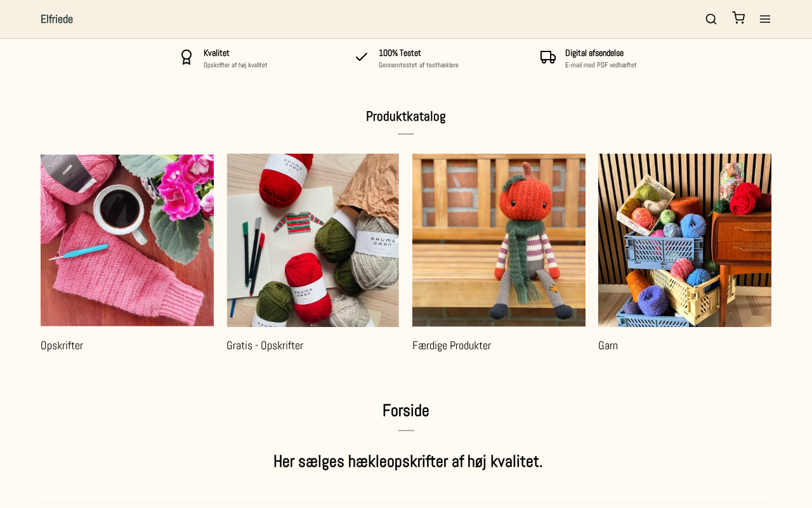812x508 pixels.
Task: Click the Produktkatalog heading
Action: point(406,116)
